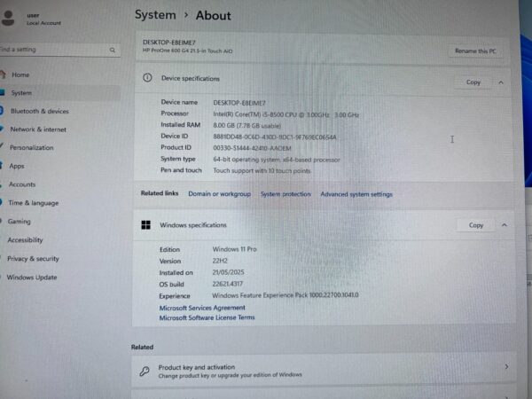Open the Domain or workgroup link
Viewport: 532px width, 399px height.
point(220,193)
